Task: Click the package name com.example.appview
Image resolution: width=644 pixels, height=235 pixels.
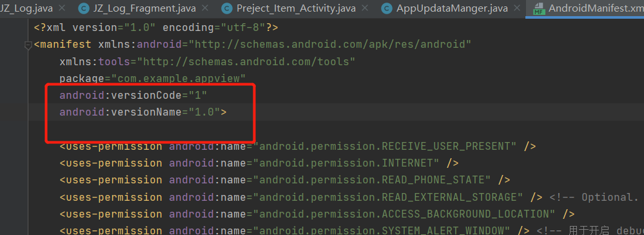Action: (x=181, y=78)
